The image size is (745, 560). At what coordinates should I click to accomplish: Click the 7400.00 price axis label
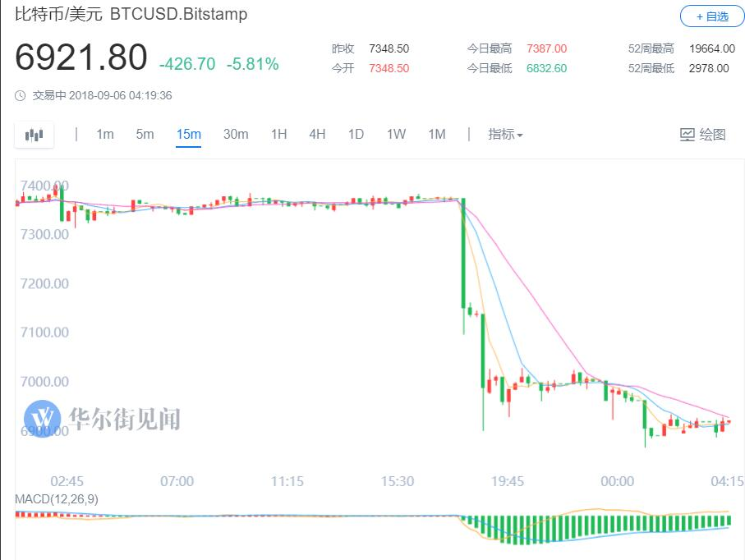tap(44, 186)
